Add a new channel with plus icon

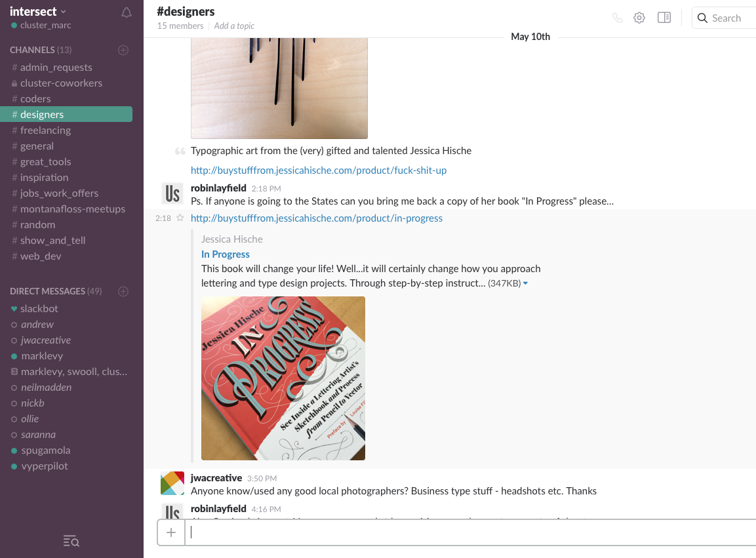[123, 50]
